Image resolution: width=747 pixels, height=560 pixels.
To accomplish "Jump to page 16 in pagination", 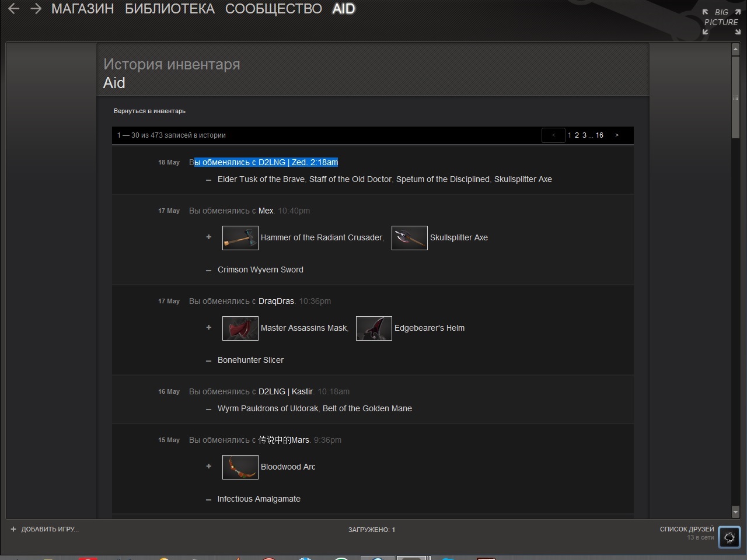I will [x=599, y=135].
